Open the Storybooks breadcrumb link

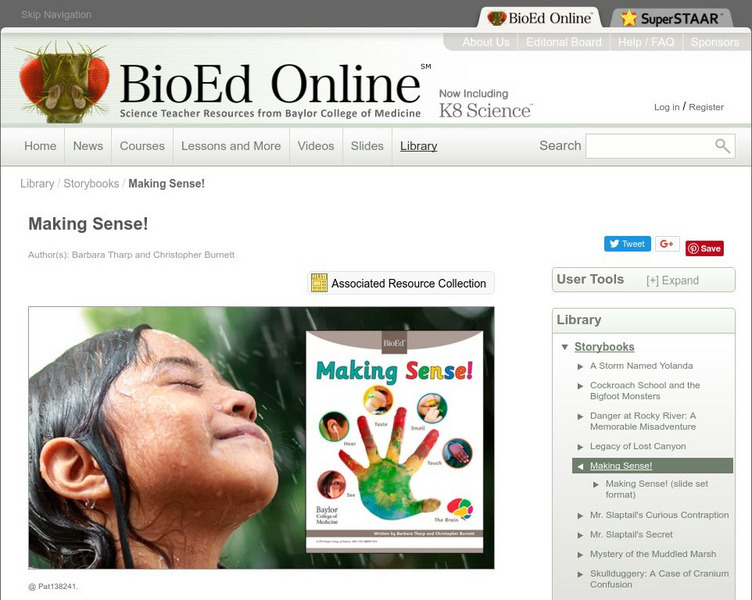pyautogui.click(x=91, y=184)
